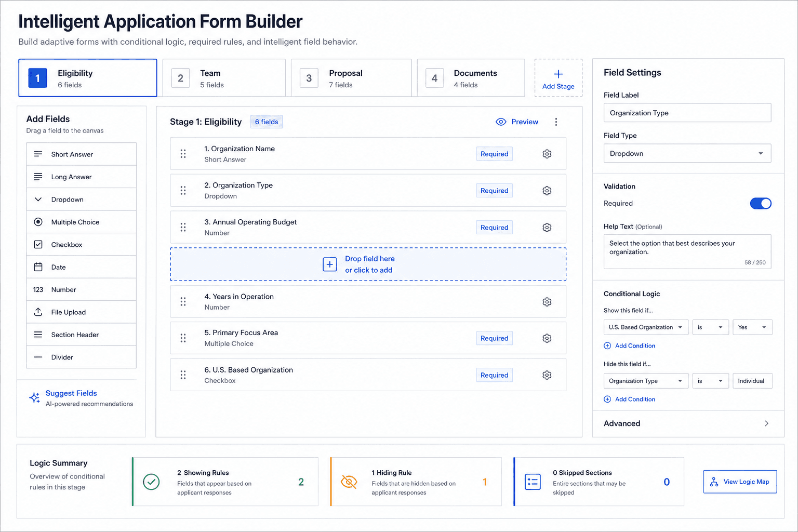Edit the Individual value field
The height and width of the screenshot is (532, 798).
752,381
